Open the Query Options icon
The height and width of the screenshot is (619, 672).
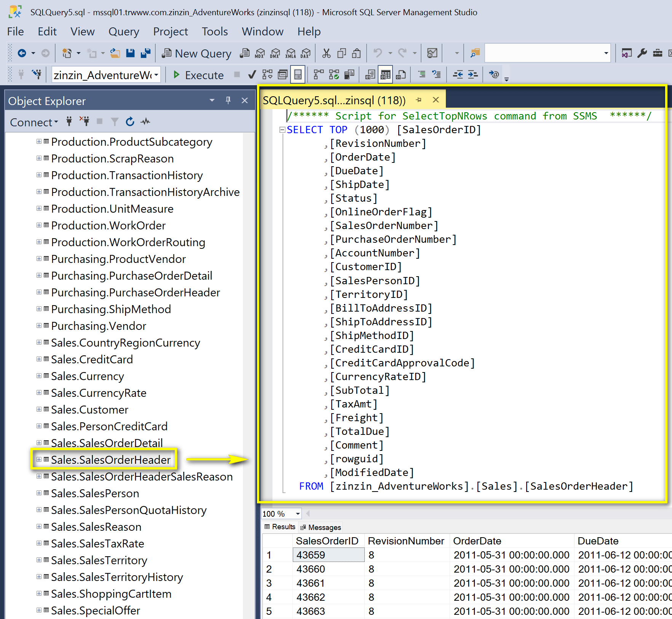click(x=283, y=75)
